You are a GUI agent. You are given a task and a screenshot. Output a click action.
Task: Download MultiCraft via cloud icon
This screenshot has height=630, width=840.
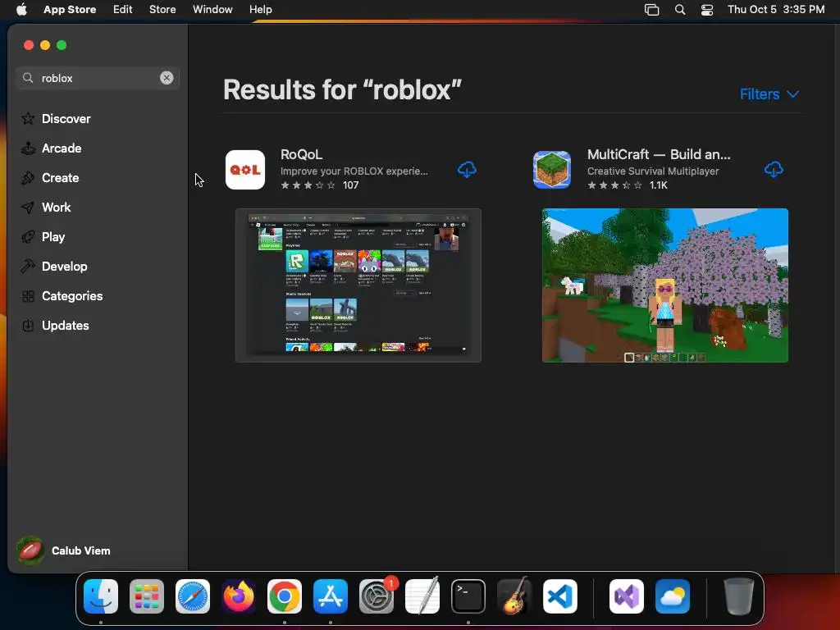coord(774,170)
